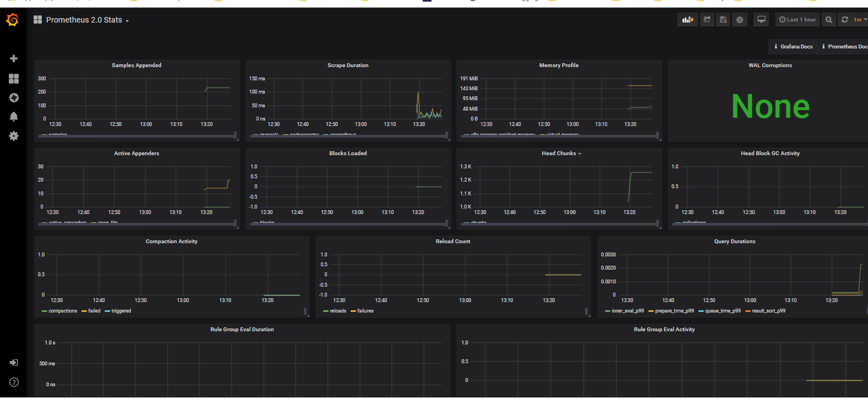Open the Help question mark icon
This screenshot has height=400, width=868.
[14, 382]
